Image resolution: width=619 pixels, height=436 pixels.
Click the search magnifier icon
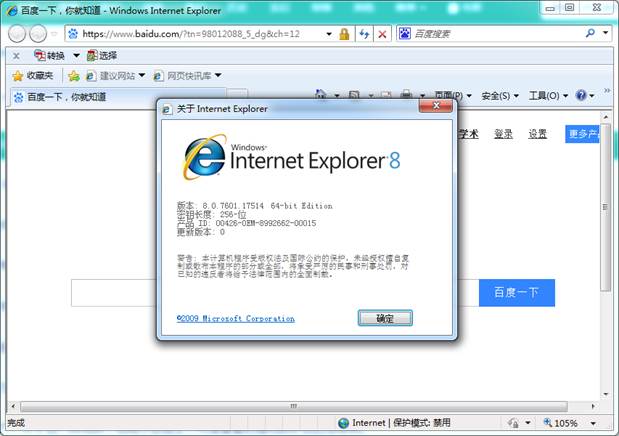[591, 33]
